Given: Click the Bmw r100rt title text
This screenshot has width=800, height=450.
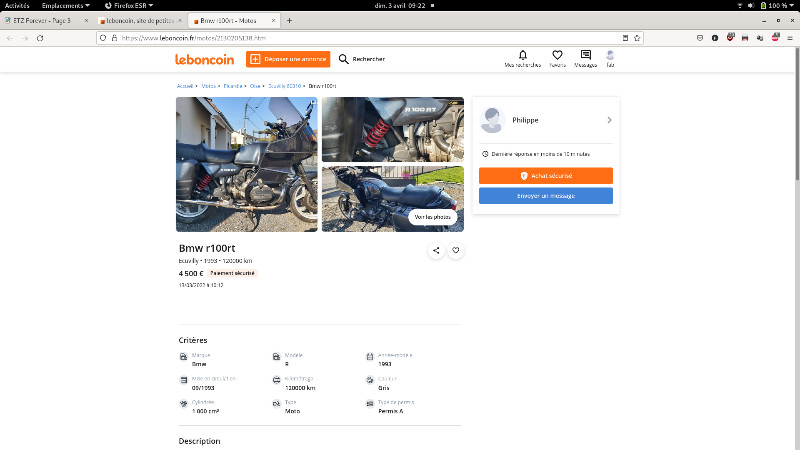Looking at the screenshot, I should pyautogui.click(x=207, y=248).
